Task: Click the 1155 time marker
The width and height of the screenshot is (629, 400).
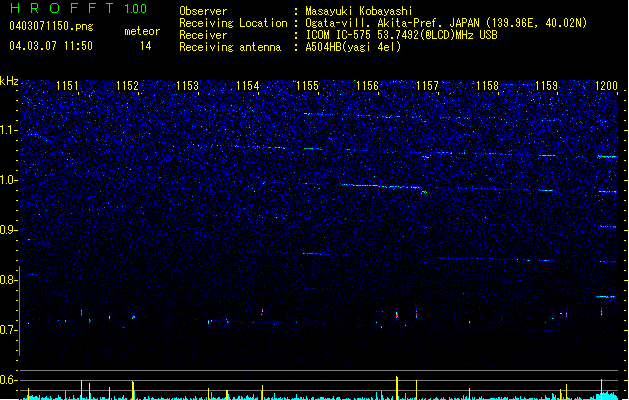Action: click(307, 86)
